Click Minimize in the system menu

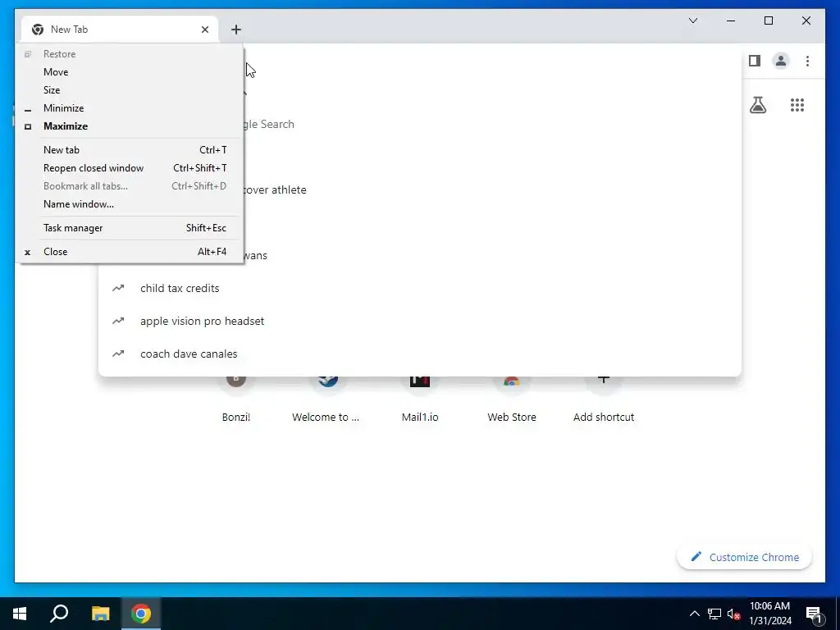coord(129,108)
